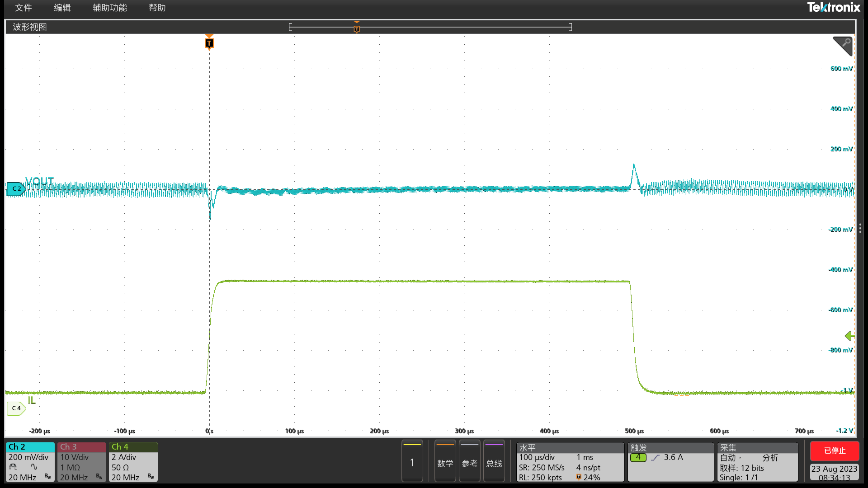Select the C4 IL channel handle
Viewport: 868px width, 488px height.
16,408
